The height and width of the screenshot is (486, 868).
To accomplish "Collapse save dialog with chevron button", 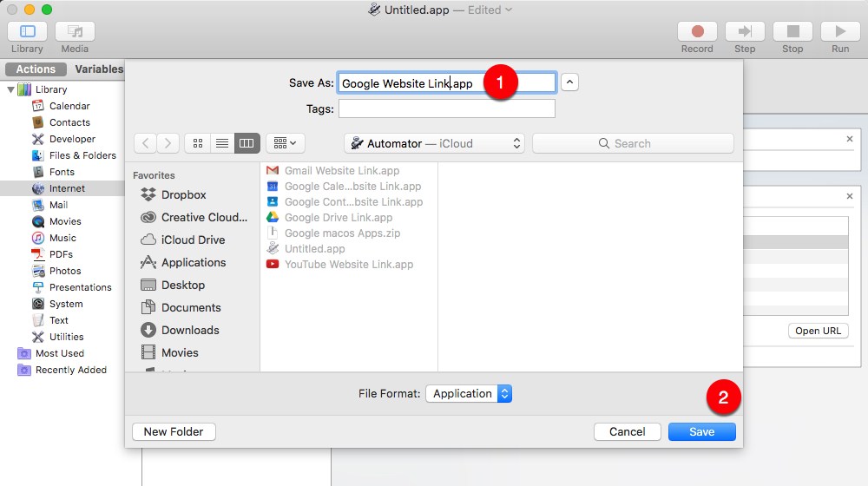I will [569, 82].
